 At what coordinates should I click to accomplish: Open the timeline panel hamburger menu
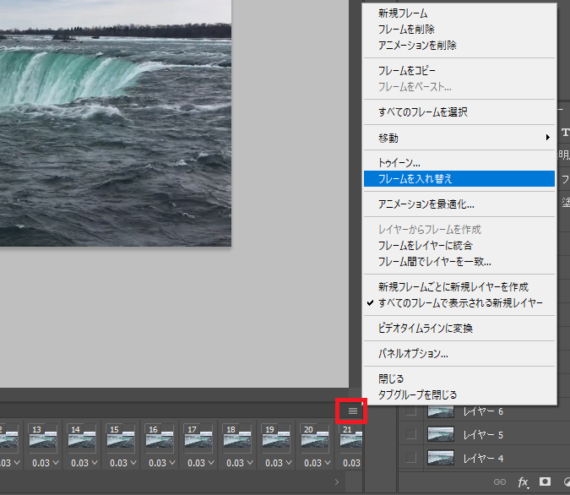353,411
